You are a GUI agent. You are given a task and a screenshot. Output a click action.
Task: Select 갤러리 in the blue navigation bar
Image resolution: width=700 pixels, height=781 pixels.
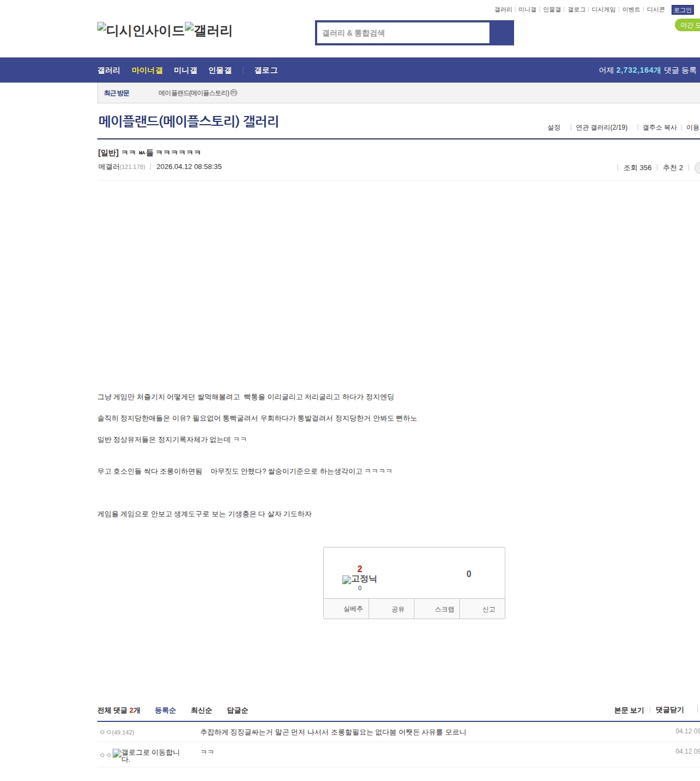pyautogui.click(x=109, y=70)
